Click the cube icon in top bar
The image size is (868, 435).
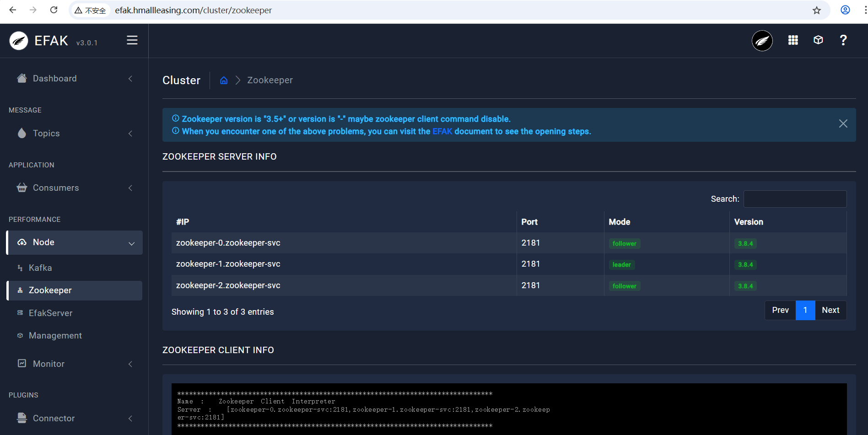click(818, 40)
